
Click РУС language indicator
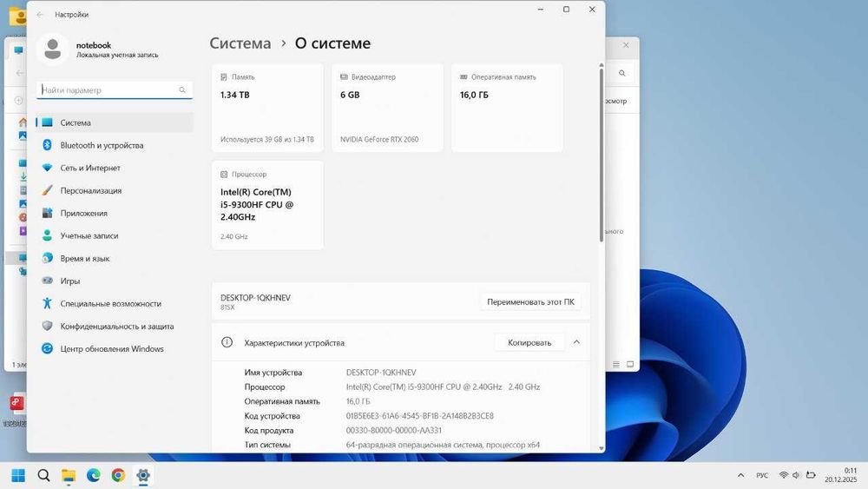pyautogui.click(x=762, y=475)
